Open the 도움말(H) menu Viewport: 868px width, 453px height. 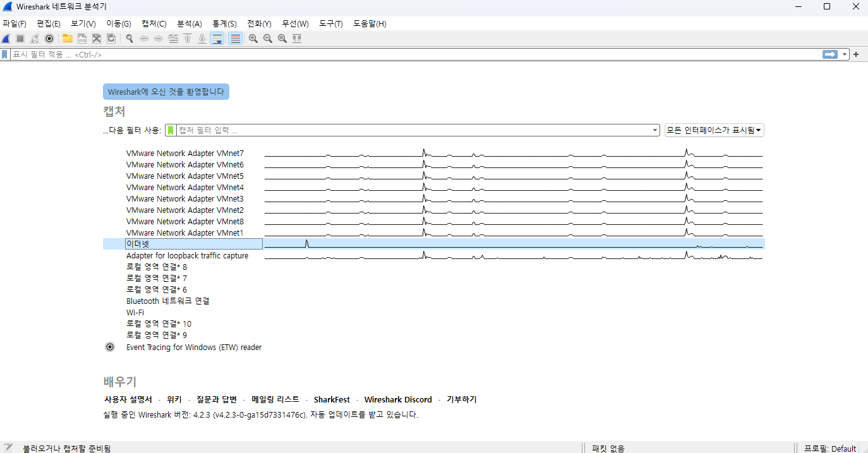pos(370,23)
